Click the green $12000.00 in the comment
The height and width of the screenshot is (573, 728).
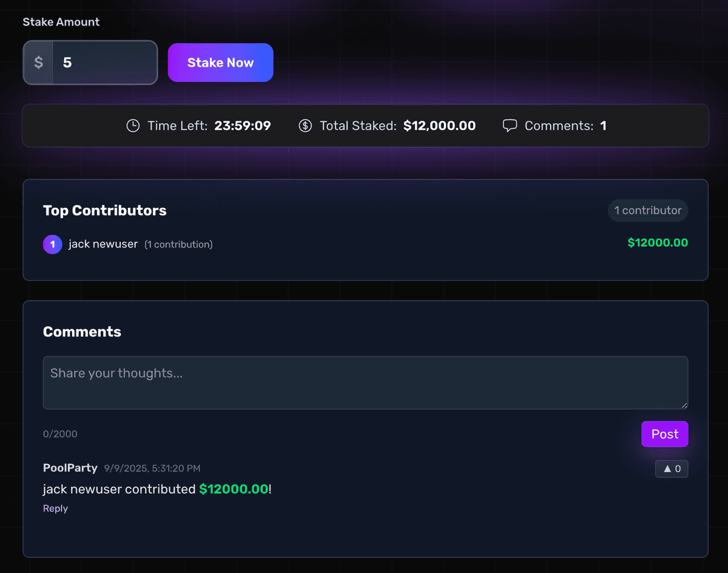234,489
